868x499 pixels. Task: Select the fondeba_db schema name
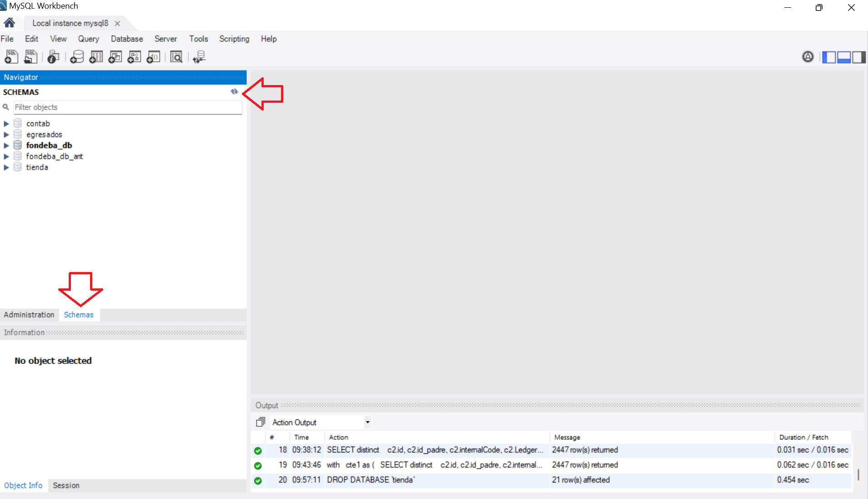point(49,146)
